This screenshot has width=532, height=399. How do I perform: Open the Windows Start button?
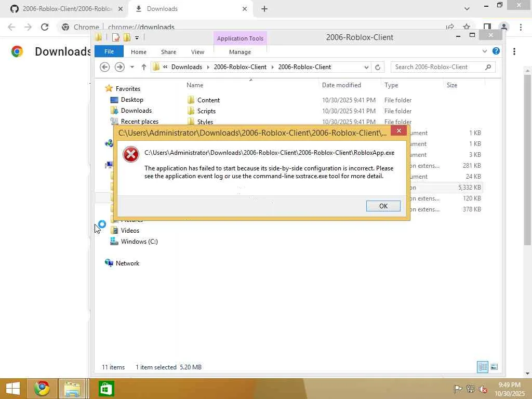12,389
